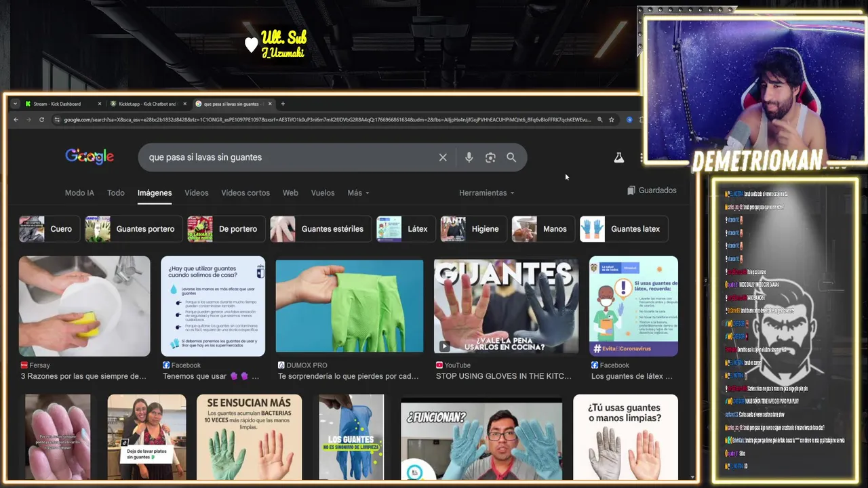Open the Coronavirus latex gloves infographic image
868x488 pixels.
(x=633, y=306)
